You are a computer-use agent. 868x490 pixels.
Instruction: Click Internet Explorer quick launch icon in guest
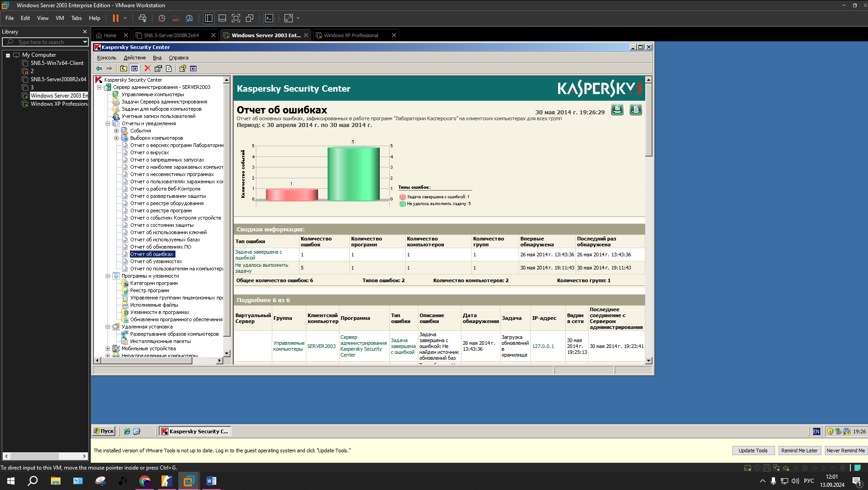[127, 431]
